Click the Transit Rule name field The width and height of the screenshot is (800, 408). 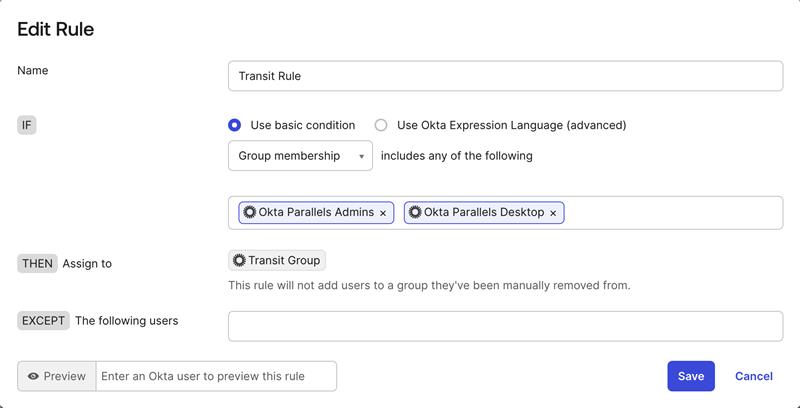point(505,76)
